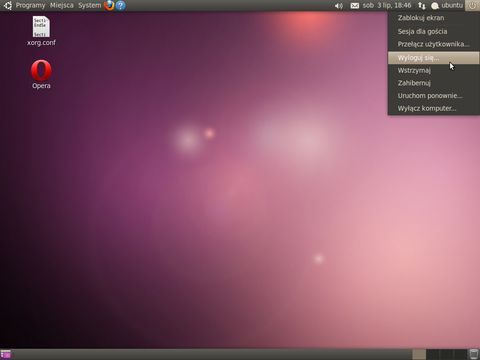
Task: Open the System menu
Action: click(89, 5)
